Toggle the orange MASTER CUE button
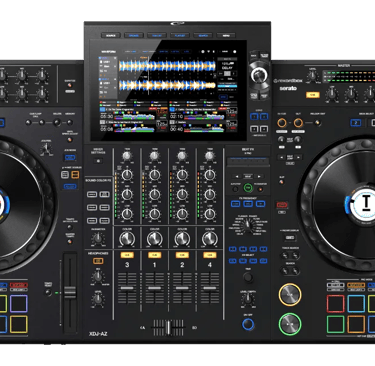 (312, 95)
